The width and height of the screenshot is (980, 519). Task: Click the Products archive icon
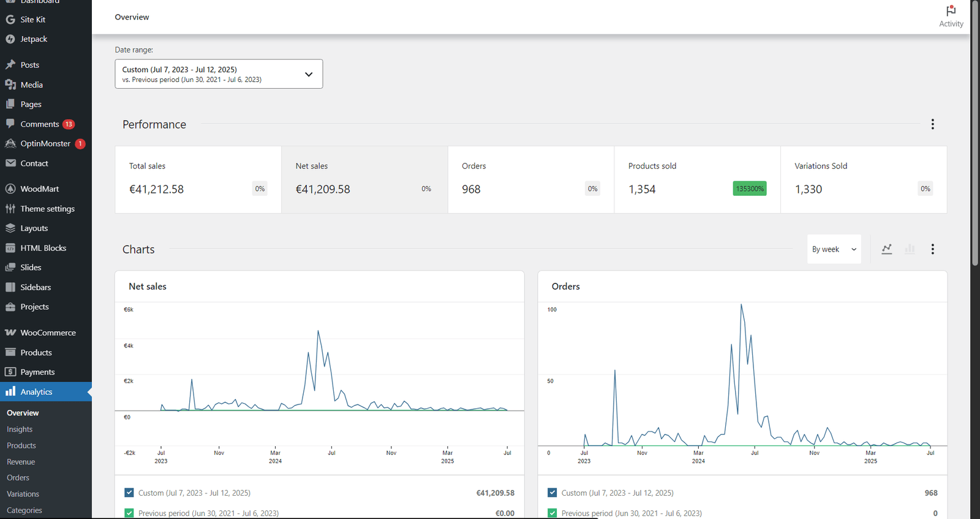(x=10, y=353)
